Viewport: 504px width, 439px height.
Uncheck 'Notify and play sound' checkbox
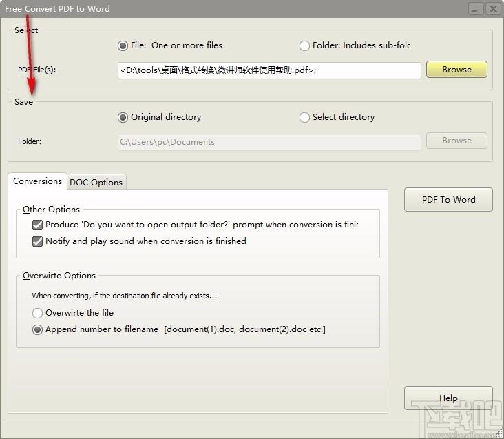pos(38,241)
